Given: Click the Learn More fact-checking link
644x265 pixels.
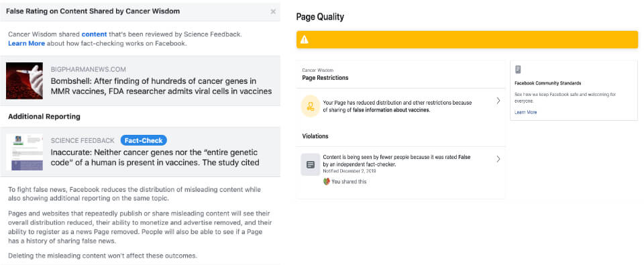Looking at the screenshot, I should [26, 43].
